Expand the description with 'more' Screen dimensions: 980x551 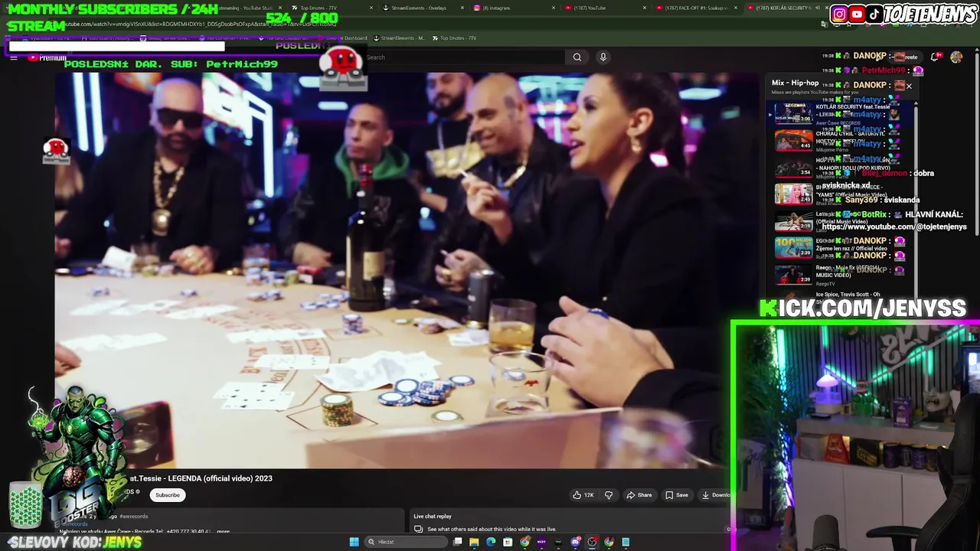[x=223, y=531]
